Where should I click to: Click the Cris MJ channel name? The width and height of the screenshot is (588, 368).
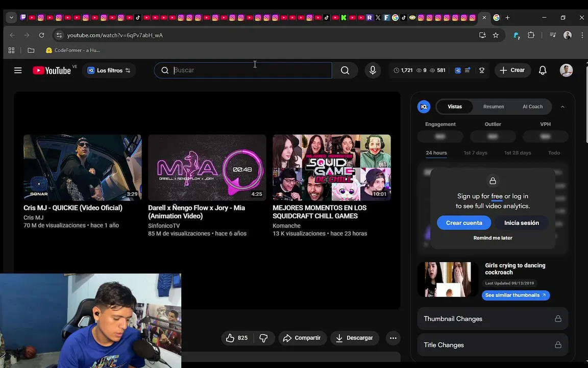[x=33, y=217]
